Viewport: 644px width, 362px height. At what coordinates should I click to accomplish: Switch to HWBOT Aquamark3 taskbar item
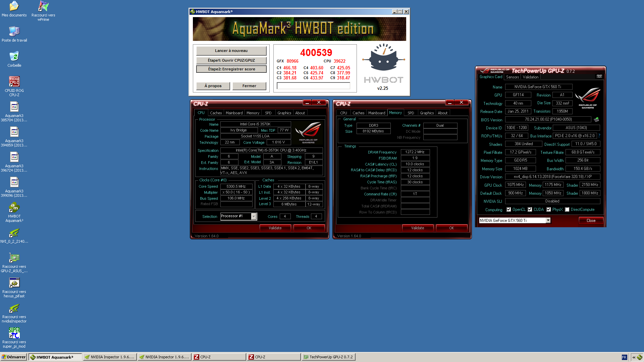click(x=55, y=357)
